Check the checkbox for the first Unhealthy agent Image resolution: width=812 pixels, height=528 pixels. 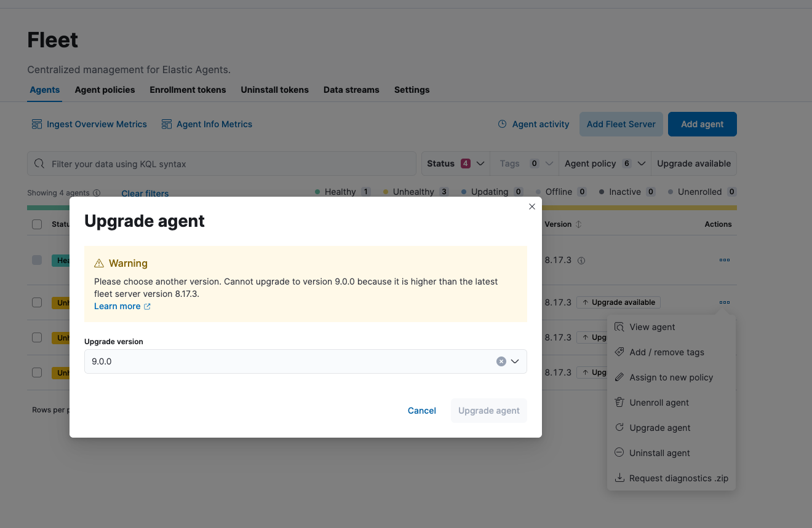36,302
